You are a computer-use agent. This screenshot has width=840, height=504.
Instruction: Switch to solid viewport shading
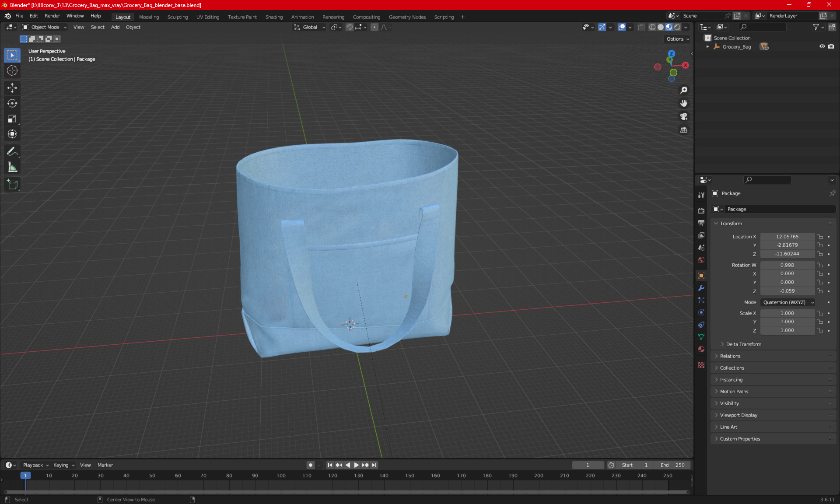coord(661,27)
